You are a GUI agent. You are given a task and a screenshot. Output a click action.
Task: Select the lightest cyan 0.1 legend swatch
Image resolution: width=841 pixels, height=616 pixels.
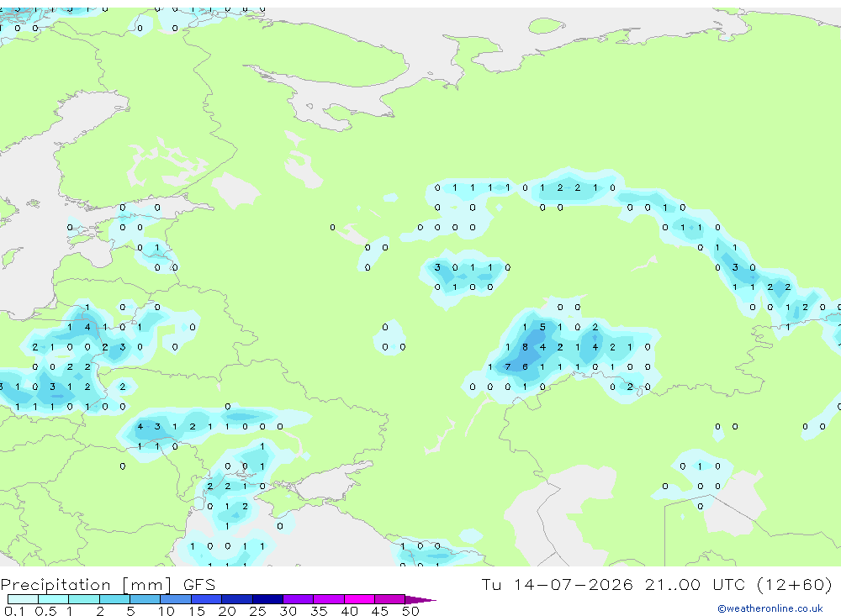23,599
